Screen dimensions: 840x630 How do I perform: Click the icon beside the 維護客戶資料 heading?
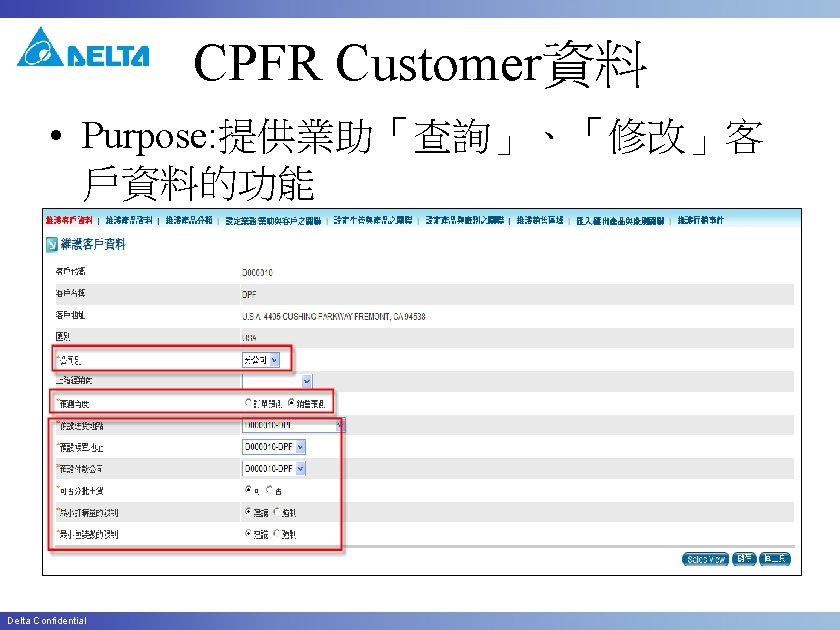pyautogui.click(x=51, y=245)
